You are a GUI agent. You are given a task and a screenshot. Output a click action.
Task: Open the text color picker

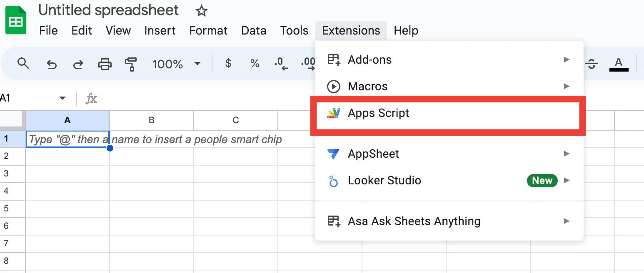click(x=619, y=64)
